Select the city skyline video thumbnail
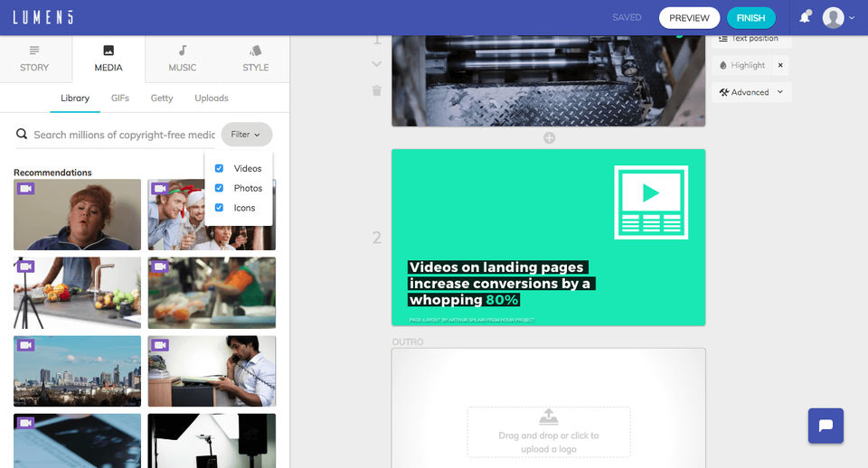This screenshot has height=468, width=868. pyautogui.click(x=78, y=371)
